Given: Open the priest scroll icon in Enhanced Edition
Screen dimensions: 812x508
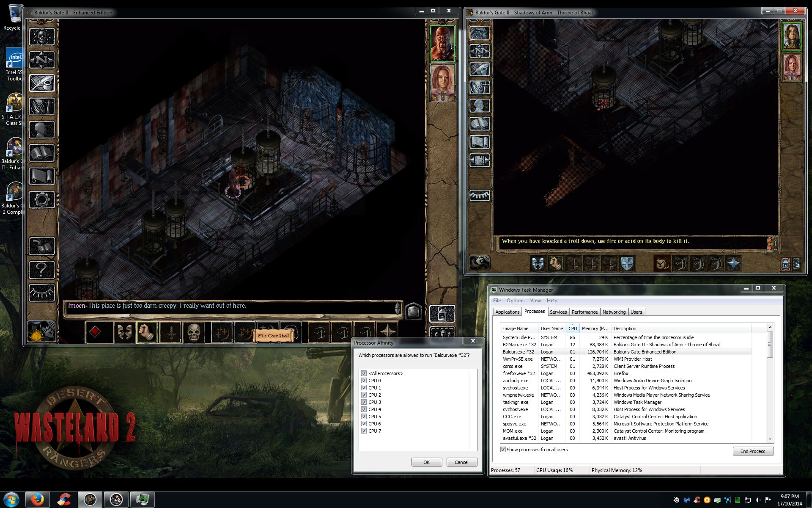Looking at the screenshot, I should pos(41,176).
